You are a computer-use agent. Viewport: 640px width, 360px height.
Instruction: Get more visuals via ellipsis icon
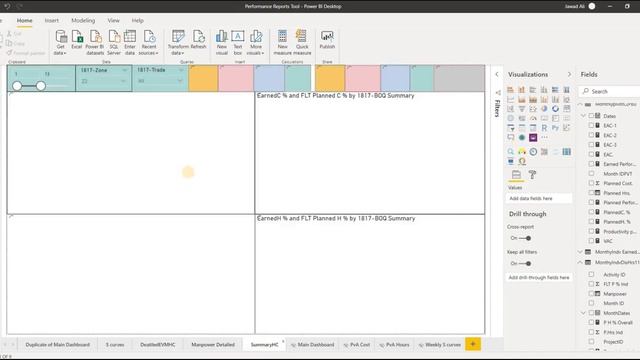pyautogui.click(x=544, y=138)
